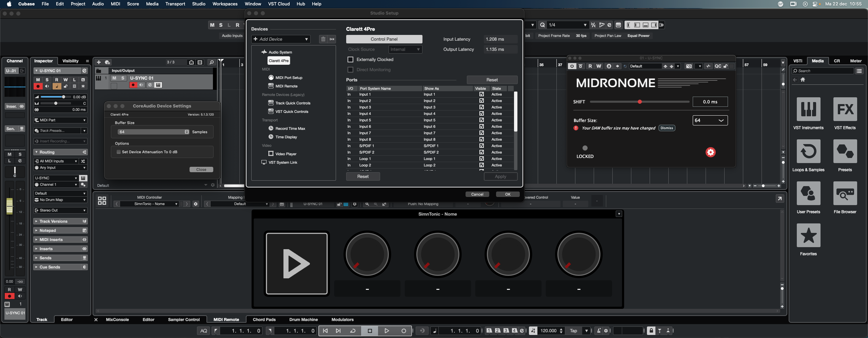868x338 pixels.
Task: Check Set Device Attenuation To 0 dB
Action: pos(119,152)
